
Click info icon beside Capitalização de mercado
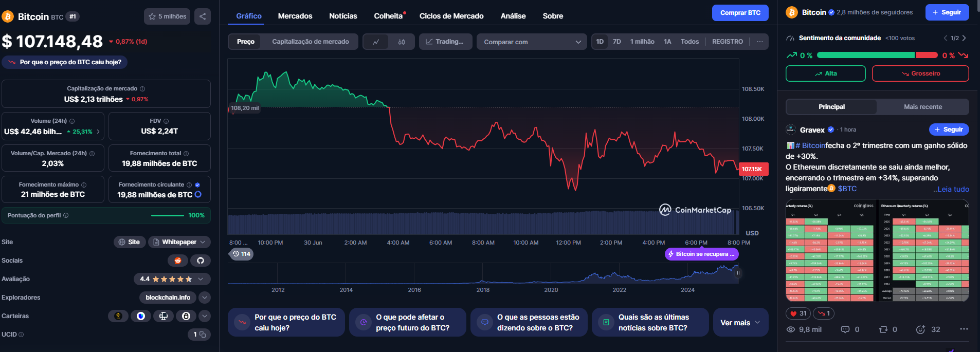coord(142,89)
